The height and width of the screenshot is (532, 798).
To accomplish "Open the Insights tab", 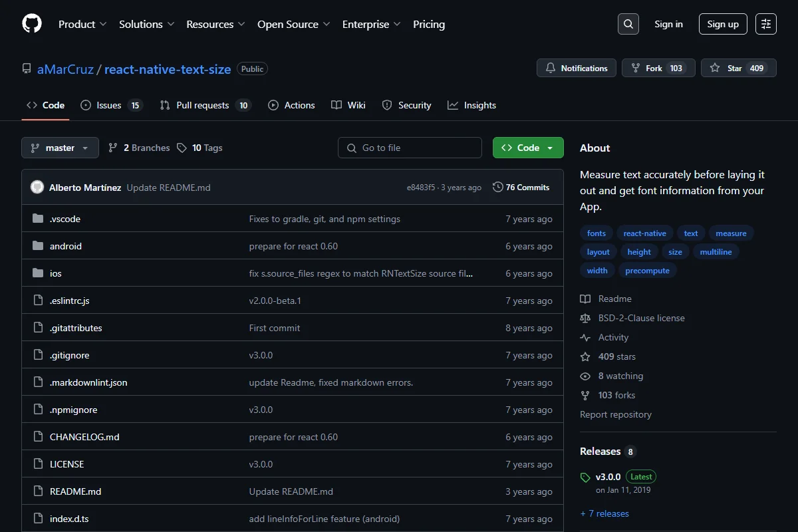I will coord(471,105).
